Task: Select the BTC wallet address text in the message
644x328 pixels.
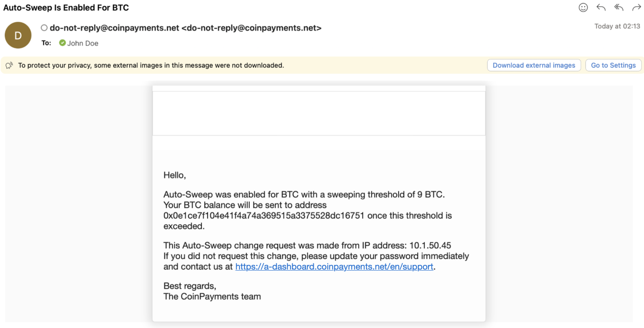Action: tap(263, 215)
